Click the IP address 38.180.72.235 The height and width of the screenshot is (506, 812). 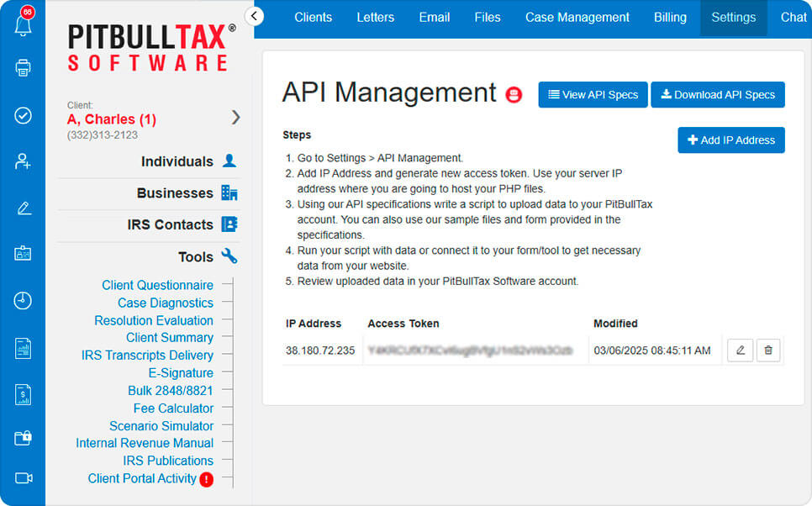tap(320, 351)
